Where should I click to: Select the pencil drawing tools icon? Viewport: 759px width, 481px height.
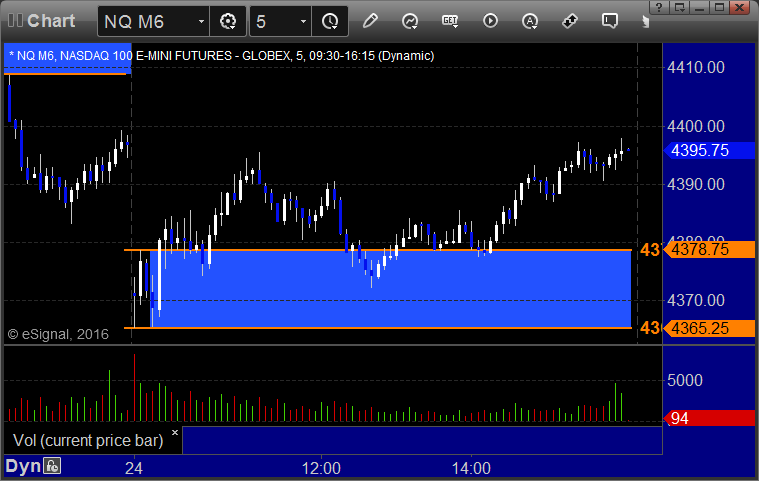pyautogui.click(x=370, y=21)
